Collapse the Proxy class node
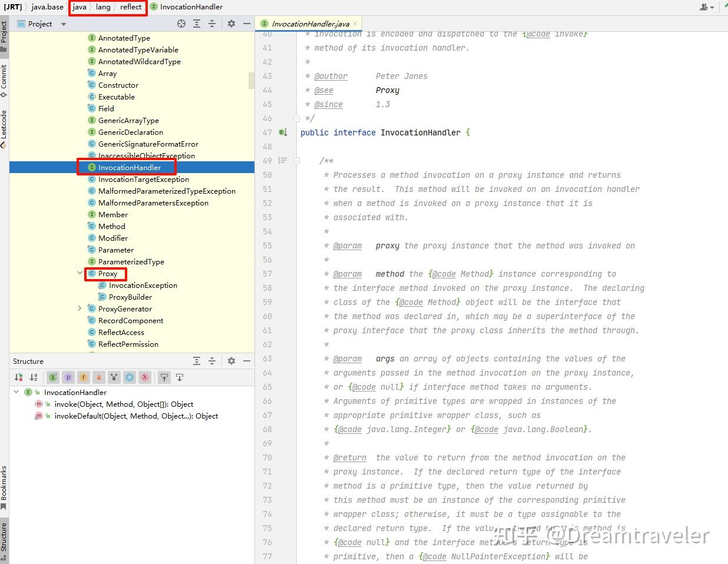Viewport: 728px width, 564px height. (x=80, y=273)
